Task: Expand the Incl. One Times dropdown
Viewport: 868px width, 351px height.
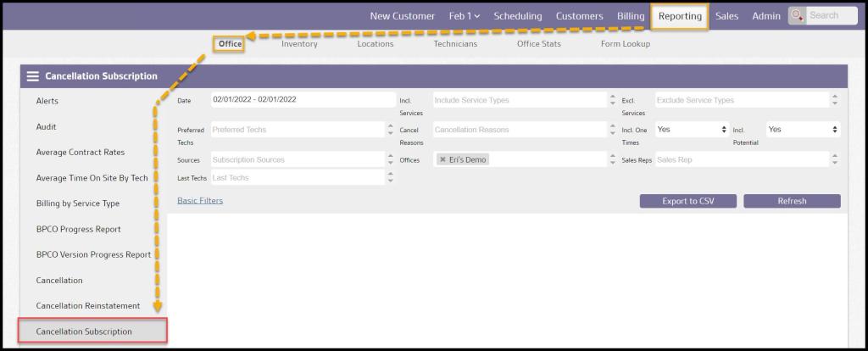Action: coord(692,130)
